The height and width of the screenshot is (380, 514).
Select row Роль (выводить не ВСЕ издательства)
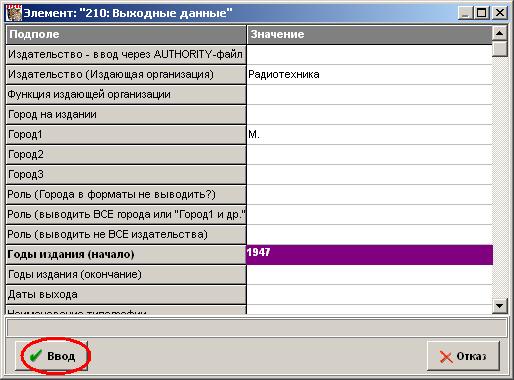coord(126,234)
